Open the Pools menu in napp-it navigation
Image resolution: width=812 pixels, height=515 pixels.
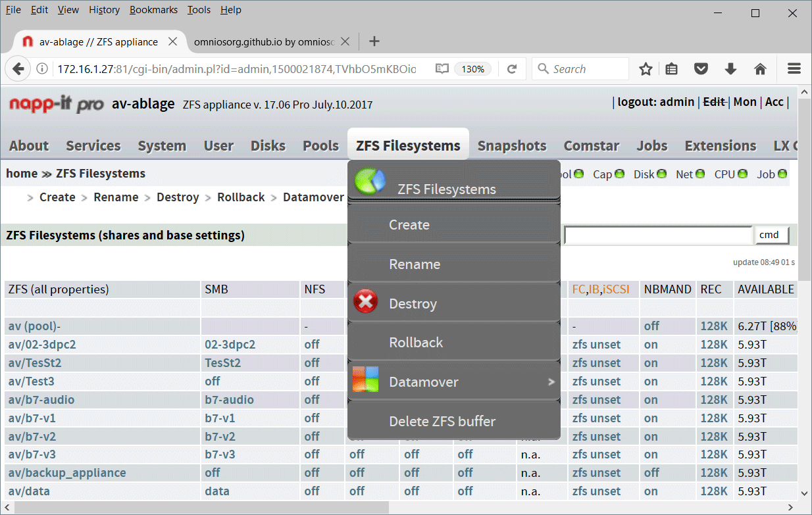coord(321,145)
